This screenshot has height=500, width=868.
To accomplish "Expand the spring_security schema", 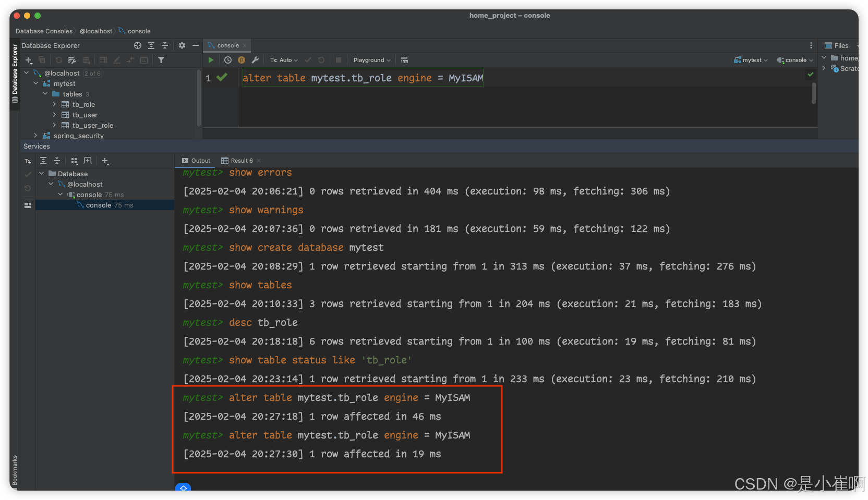I will pyautogui.click(x=36, y=136).
